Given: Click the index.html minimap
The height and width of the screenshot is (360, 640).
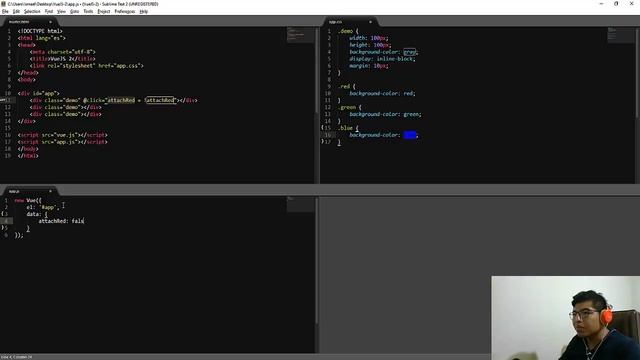Looking at the screenshot, I should 300,35.
